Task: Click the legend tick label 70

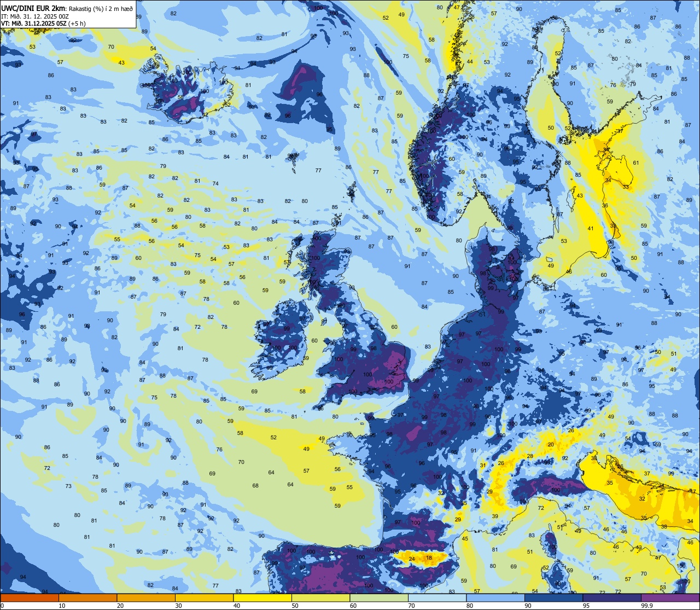Action: 411,606
